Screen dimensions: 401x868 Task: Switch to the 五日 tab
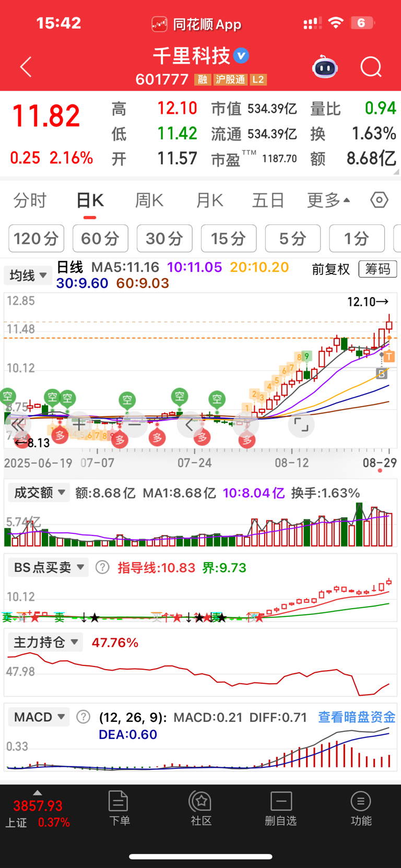(x=268, y=200)
